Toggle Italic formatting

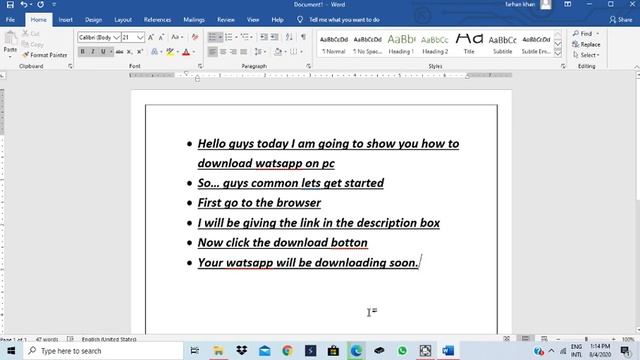[x=93, y=52]
